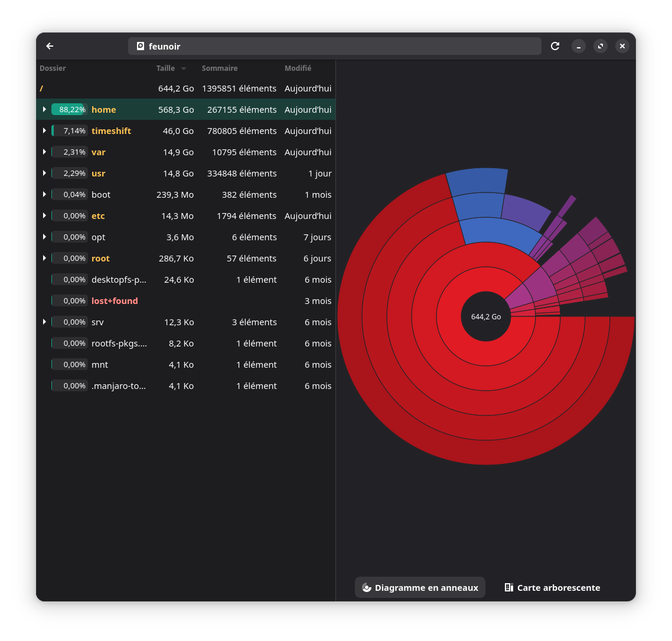Click the 644,2 Go chart center
The width and height of the screenshot is (672, 641).
486,316
